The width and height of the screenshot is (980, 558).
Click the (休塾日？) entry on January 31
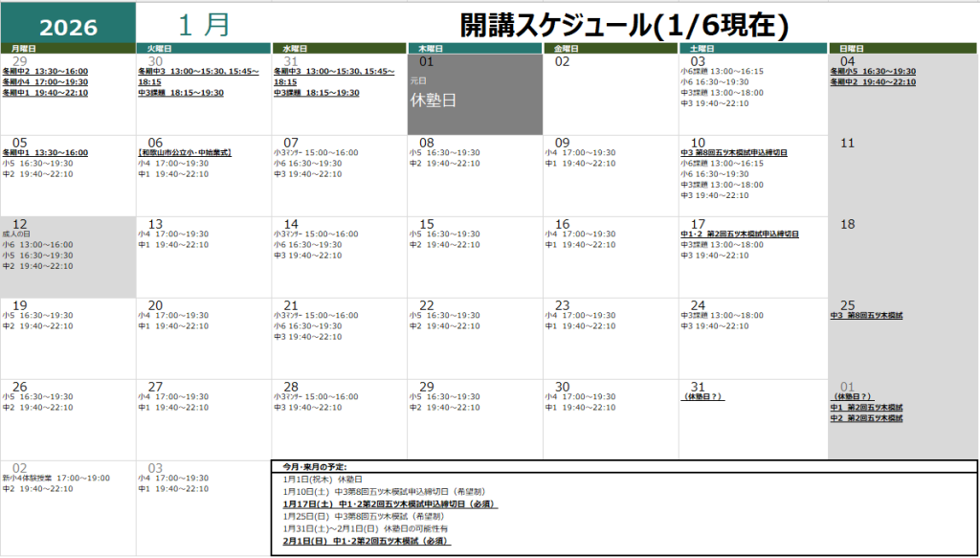[x=702, y=396]
